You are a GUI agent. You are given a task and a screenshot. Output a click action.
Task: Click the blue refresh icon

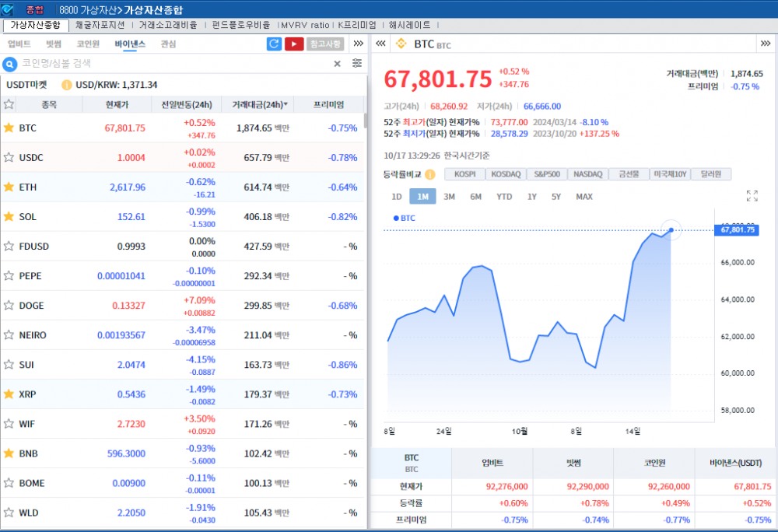pos(274,44)
